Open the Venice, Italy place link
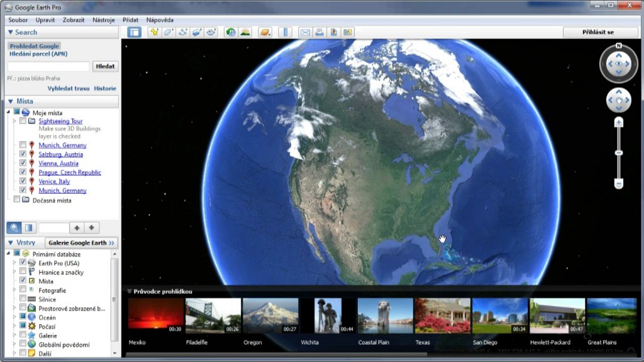This screenshot has width=644, height=362. pyautogui.click(x=54, y=182)
